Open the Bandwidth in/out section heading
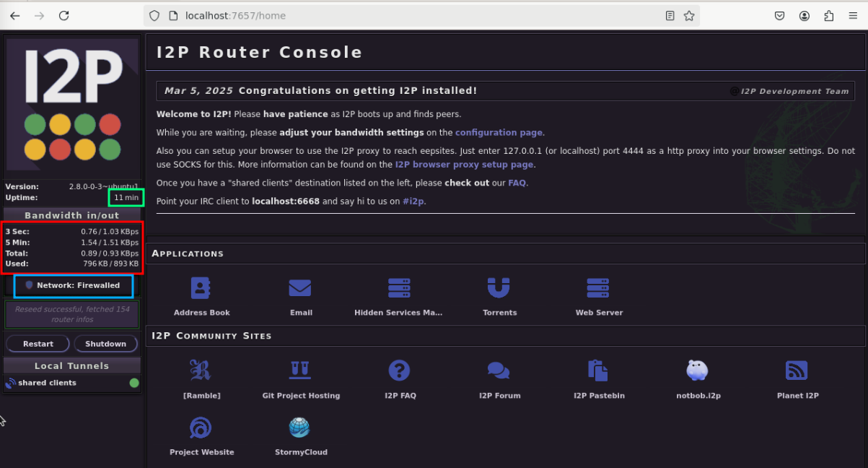 [x=72, y=215]
